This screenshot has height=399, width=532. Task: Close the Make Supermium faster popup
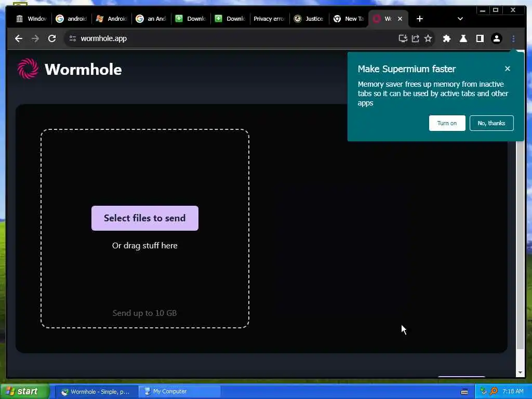[508, 69]
